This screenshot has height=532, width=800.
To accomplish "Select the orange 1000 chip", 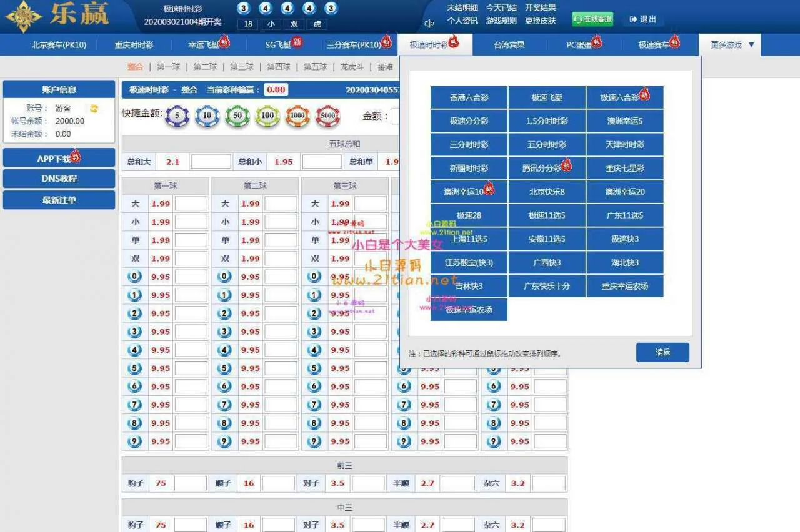I will pyautogui.click(x=297, y=116).
